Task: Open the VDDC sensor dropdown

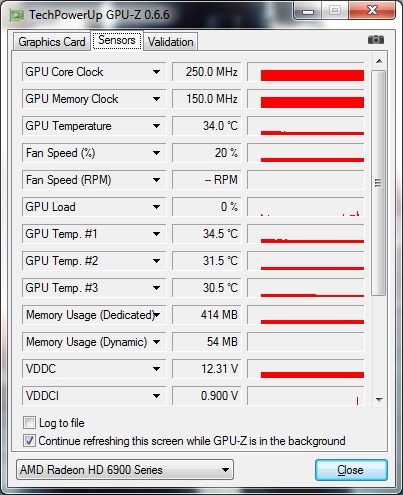Action: pos(156,369)
